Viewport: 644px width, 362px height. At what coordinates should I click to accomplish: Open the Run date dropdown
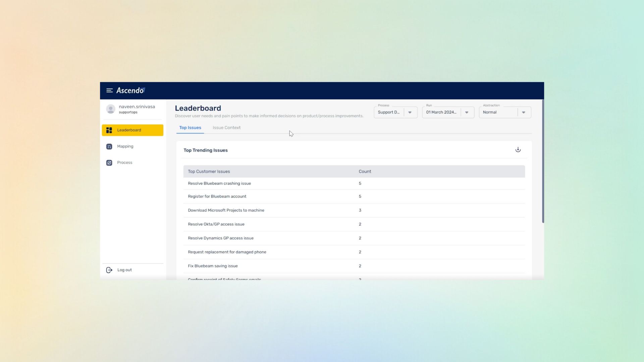(467, 112)
